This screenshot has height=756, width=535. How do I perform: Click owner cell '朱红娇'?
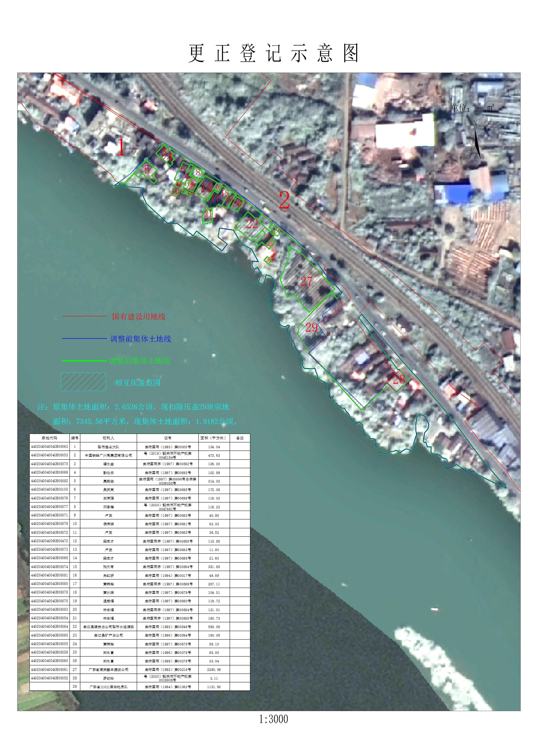click(x=109, y=575)
